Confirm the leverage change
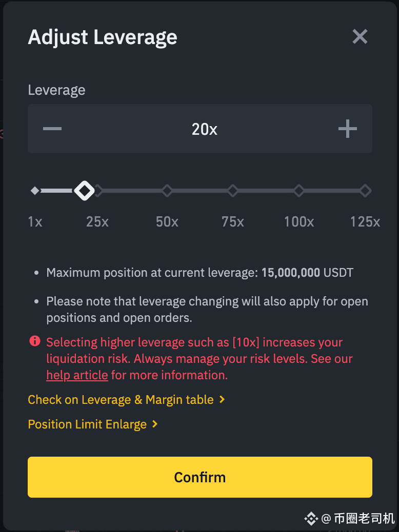This screenshot has width=399, height=532. 200,477
